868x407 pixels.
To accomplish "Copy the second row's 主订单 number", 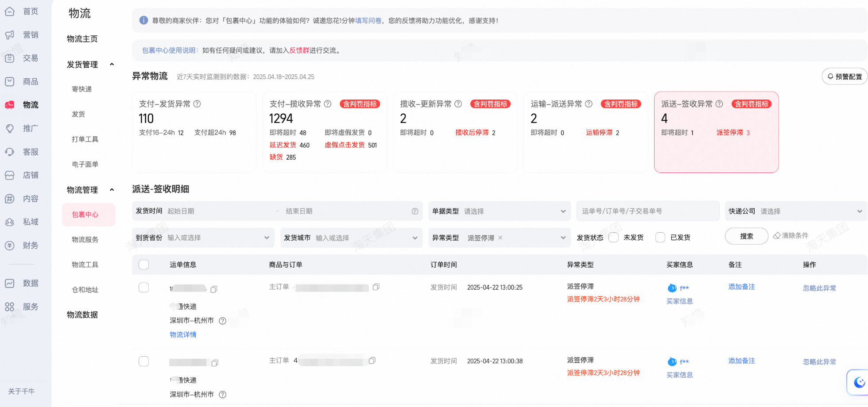I will (372, 361).
